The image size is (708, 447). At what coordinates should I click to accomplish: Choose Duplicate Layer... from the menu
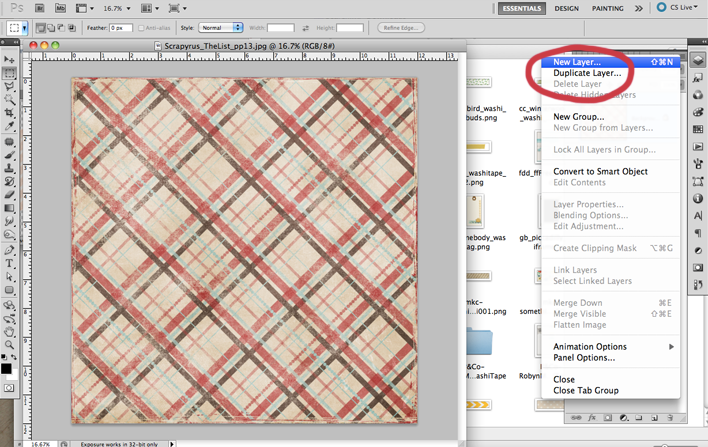[610, 73]
